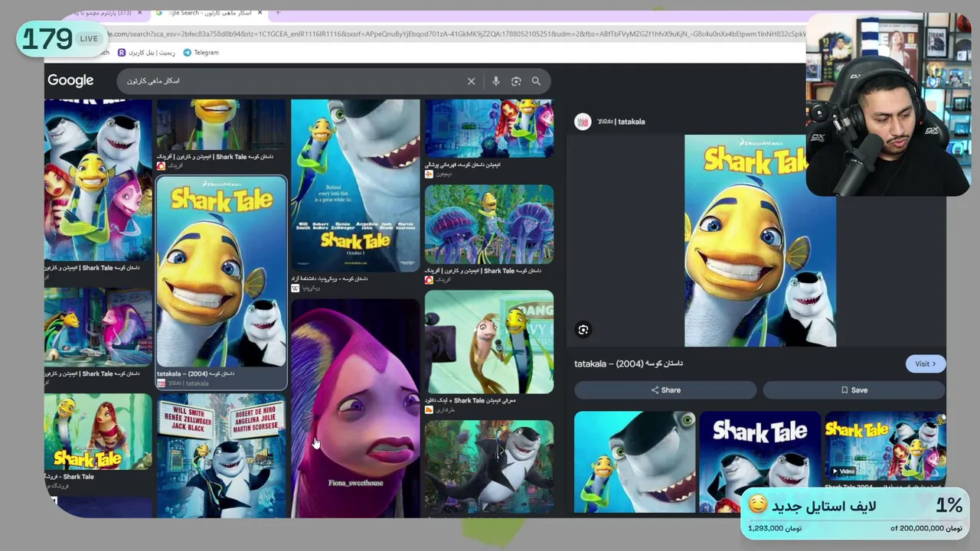Open the large Shark Tale preview image
Viewport: 980px width, 551px height.
[x=759, y=241]
